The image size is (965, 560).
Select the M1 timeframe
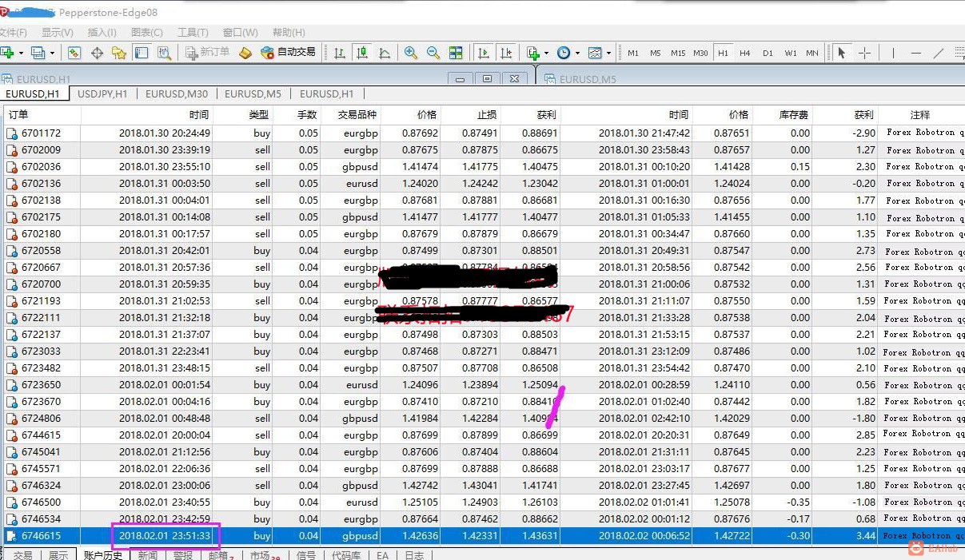(x=633, y=53)
